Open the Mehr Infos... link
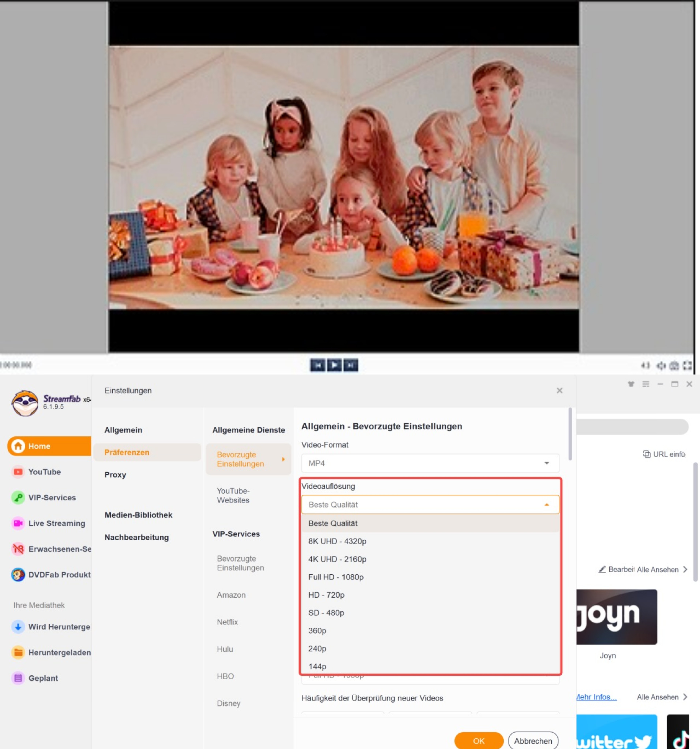700x749 pixels. coord(596,697)
